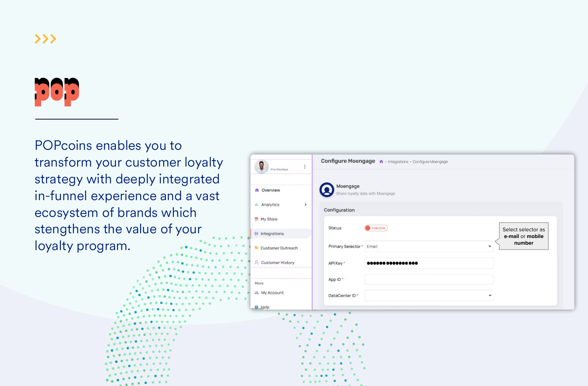The image size is (588, 386).
Task: Toggle the Inactive status switch
Action: (x=376, y=228)
